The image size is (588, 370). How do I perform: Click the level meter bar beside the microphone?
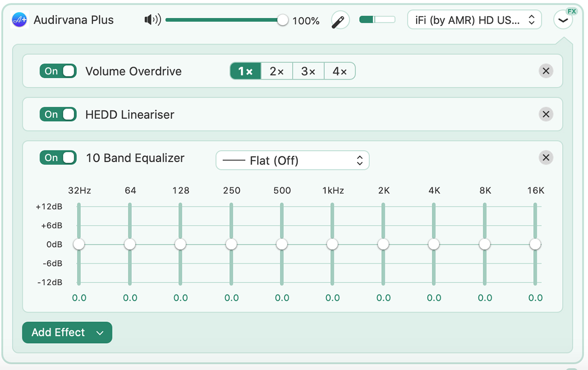(377, 20)
